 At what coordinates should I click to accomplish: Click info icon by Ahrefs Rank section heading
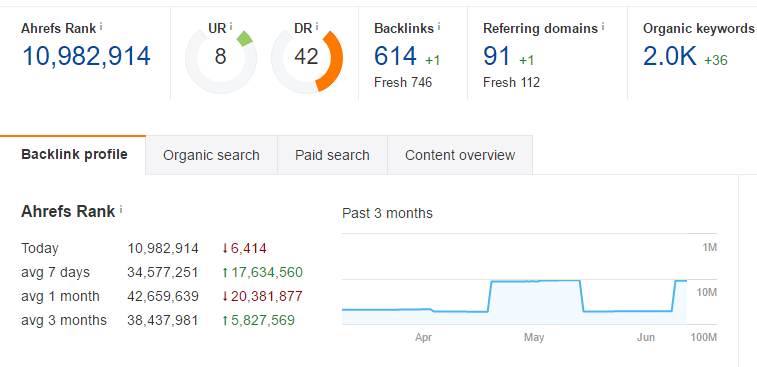(121, 210)
